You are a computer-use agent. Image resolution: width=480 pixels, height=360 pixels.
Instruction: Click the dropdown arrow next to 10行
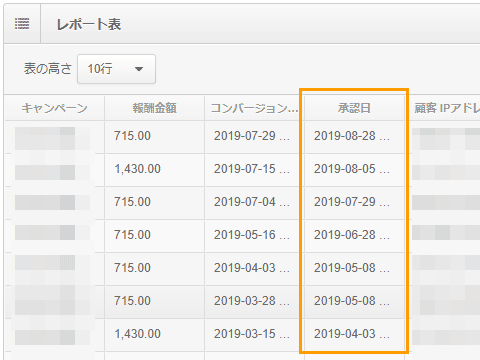coord(139,69)
